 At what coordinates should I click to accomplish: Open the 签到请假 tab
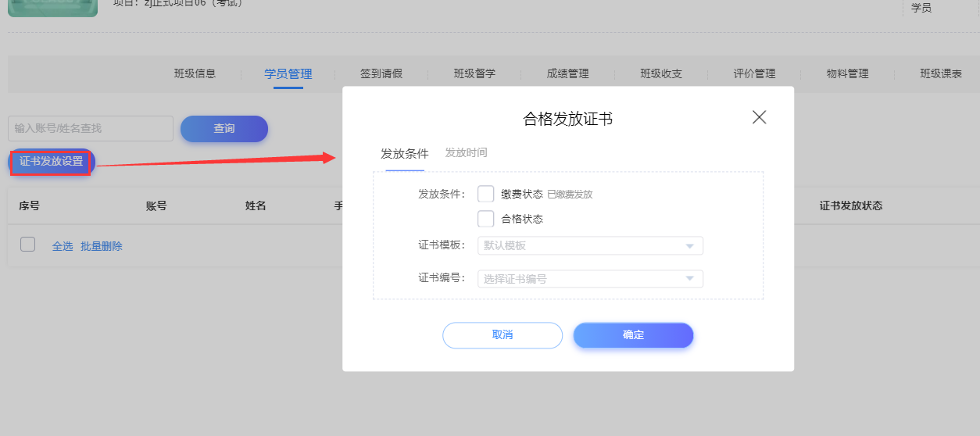pos(381,74)
